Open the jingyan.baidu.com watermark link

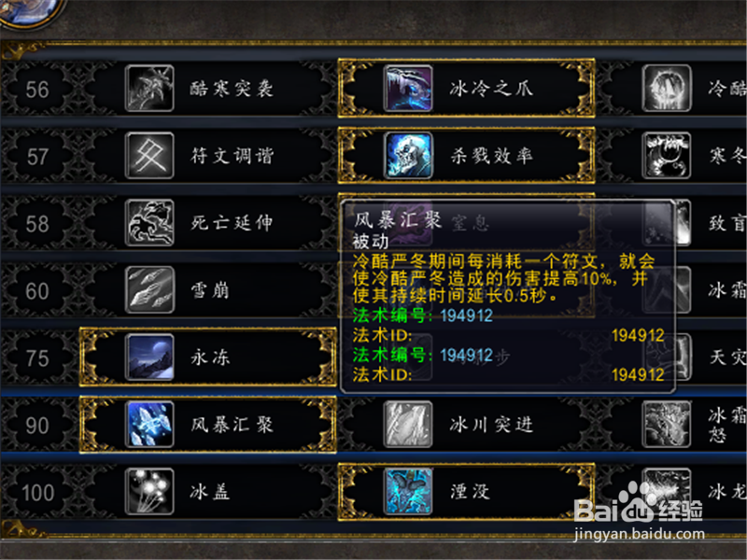click(640, 534)
